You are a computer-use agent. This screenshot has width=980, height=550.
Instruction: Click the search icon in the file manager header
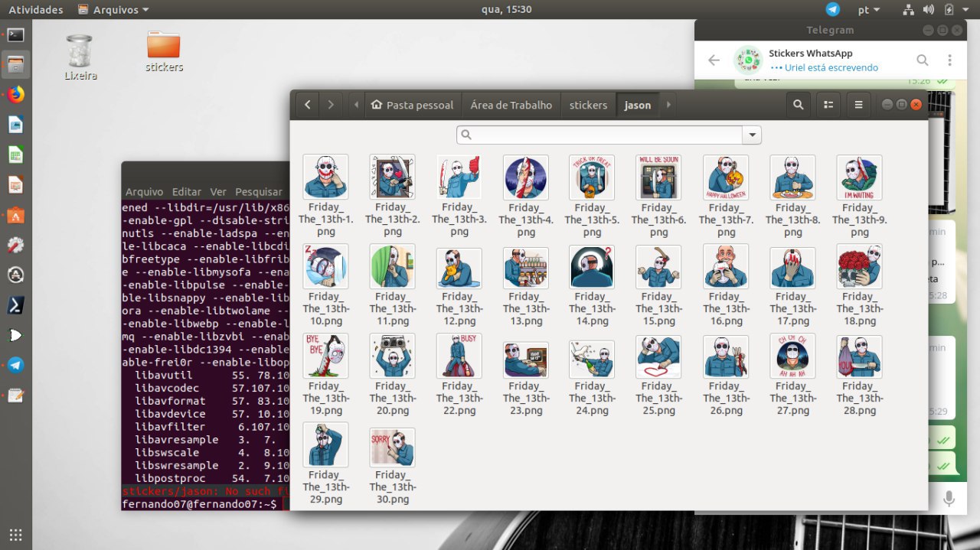coord(799,105)
